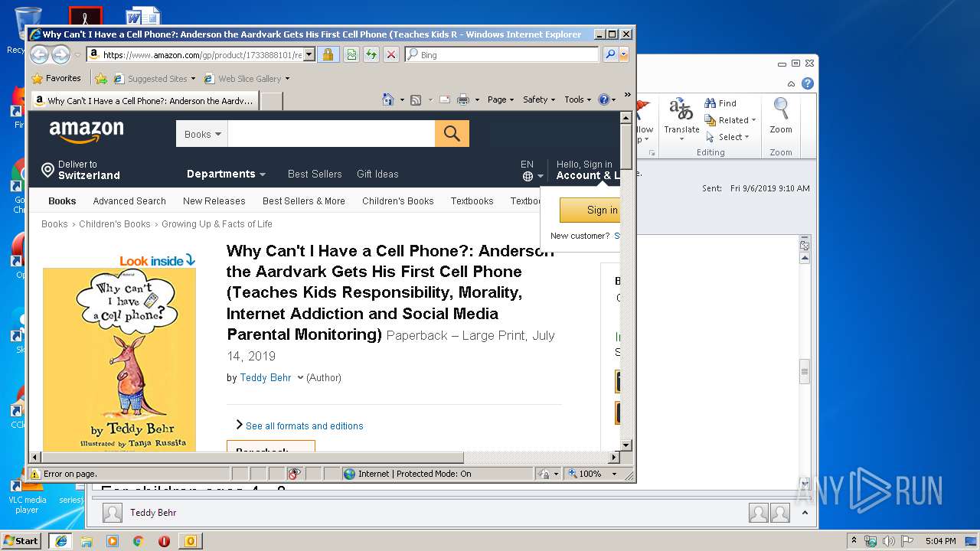Viewport: 980px width, 551px height.
Task: Go back with the IE Back arrow
Action: 40,54
